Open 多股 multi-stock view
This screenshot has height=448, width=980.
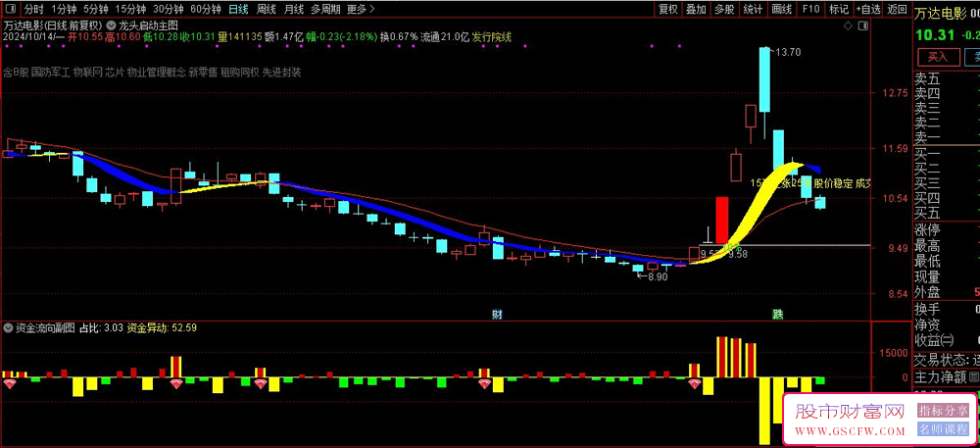[724, 10]
